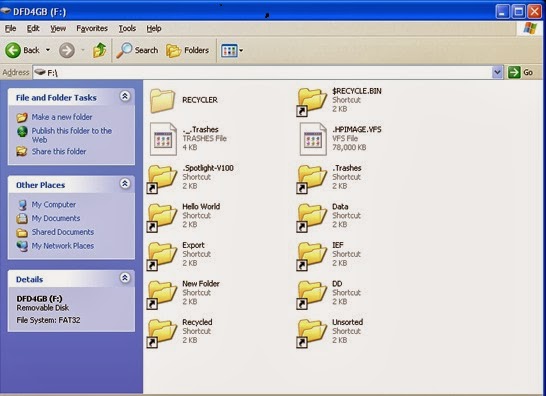546x396 pixels.
Task: Click the Views toolbar icon
Action: click(229, 51)
